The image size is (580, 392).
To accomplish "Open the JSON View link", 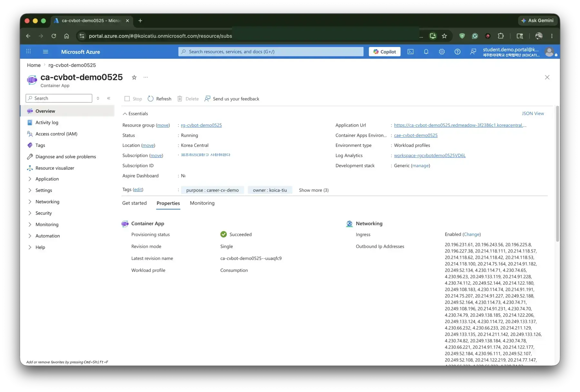I will coord(533,113).
